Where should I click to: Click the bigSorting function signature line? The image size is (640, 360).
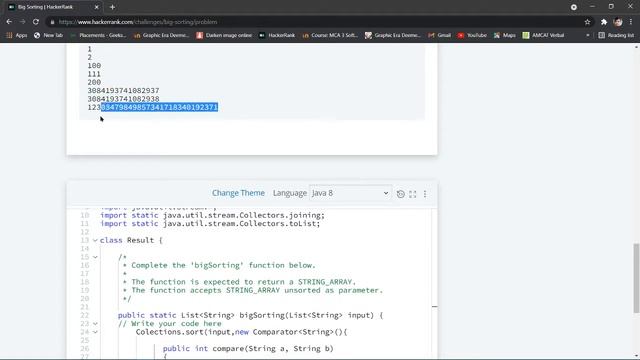pos(251,315)
